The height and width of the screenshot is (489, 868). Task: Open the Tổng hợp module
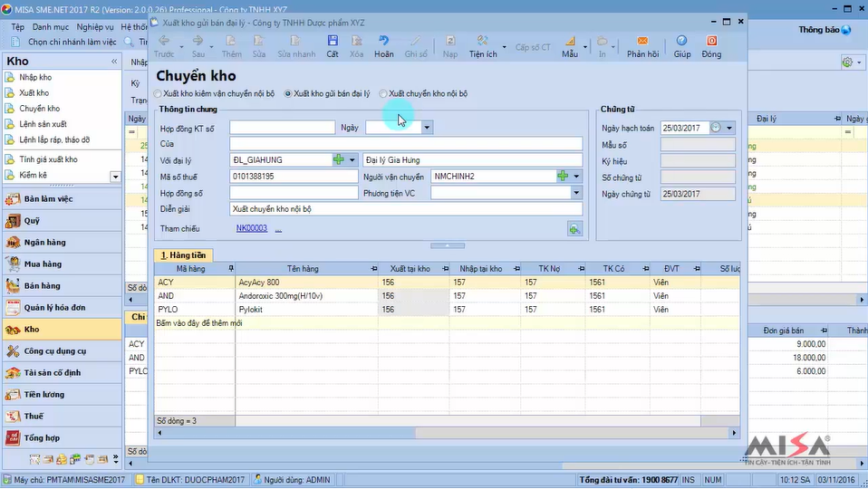(x=62, y=438)
